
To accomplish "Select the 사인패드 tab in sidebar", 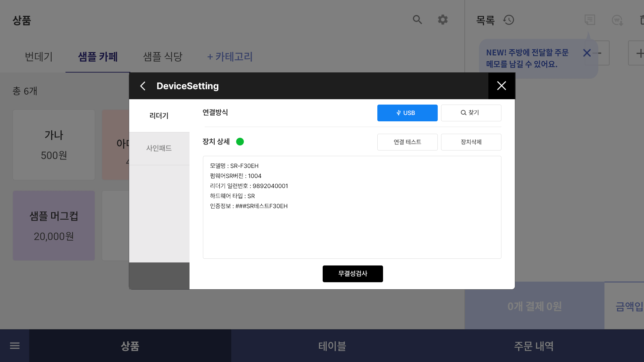I will click(159, 148).
